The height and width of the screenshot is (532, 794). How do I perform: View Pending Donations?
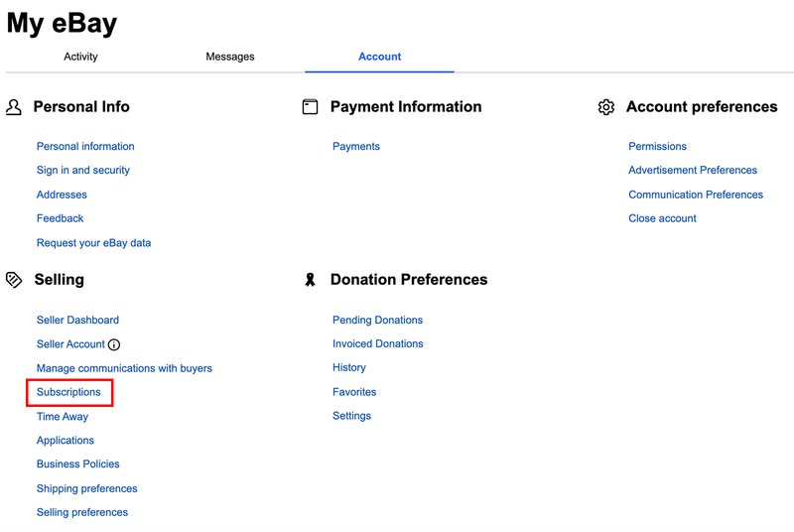point(377,320)
